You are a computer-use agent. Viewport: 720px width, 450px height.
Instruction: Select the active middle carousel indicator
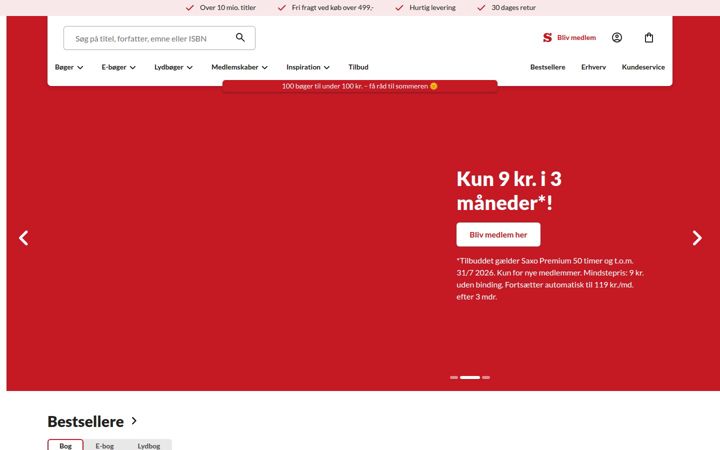[x=470, y=377]
